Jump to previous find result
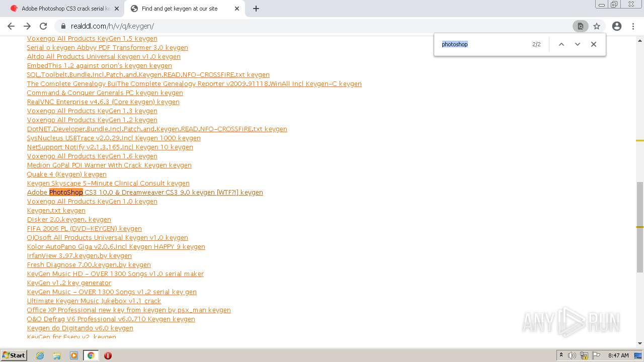The width and height of the screenshot is (644, 362). click(561, 44)
